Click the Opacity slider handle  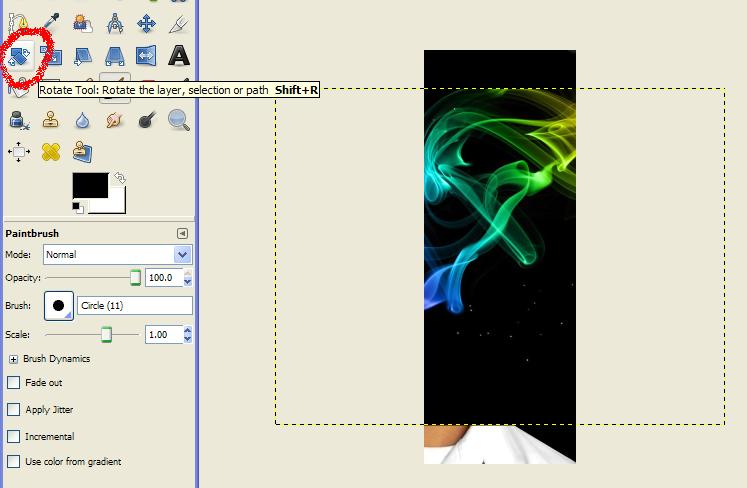coord(136,277)
